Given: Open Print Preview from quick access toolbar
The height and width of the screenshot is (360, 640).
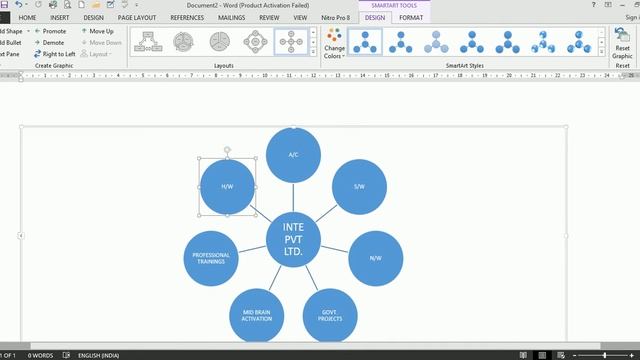Looking at the screenshot, I should [67, 5].
